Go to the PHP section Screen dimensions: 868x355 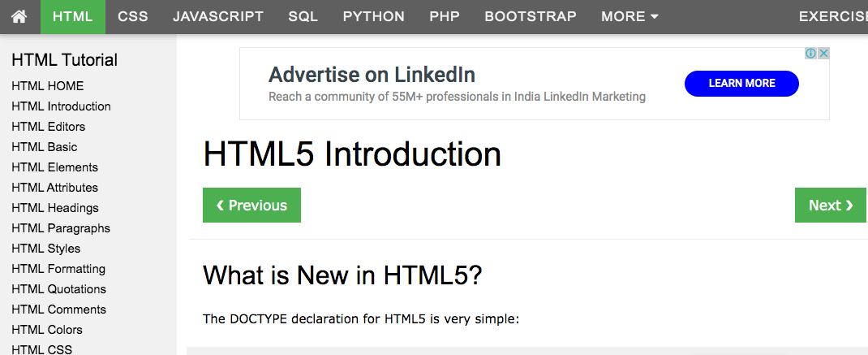[x=445, y=16]
